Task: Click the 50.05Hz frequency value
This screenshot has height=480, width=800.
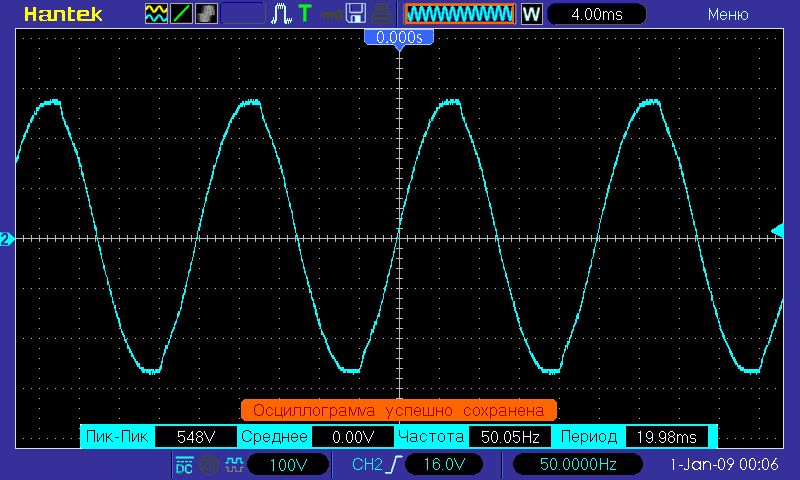Action: click(510, 437)
